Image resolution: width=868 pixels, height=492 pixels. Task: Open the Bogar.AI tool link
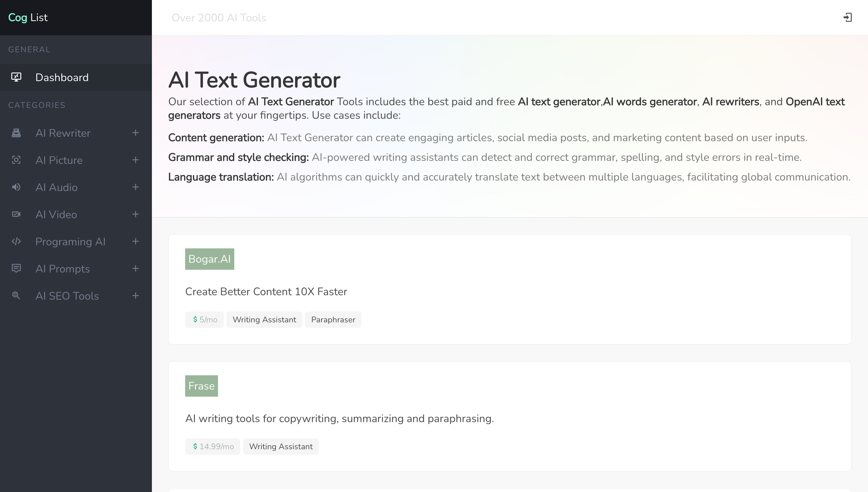210,259
